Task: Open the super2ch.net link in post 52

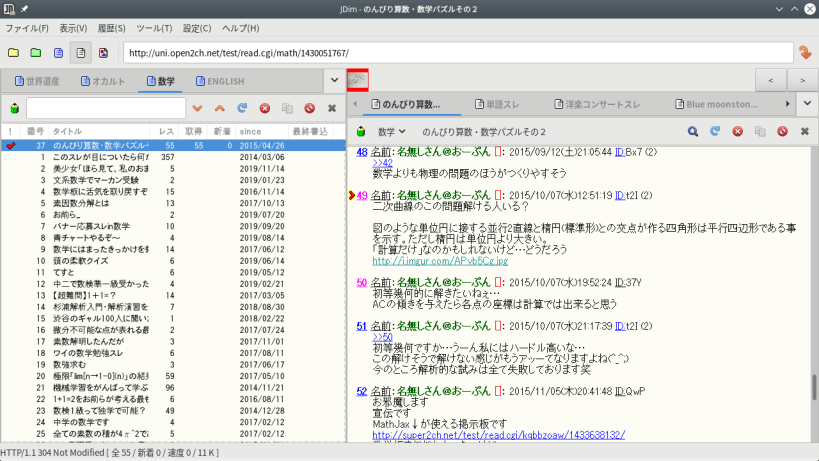Action: coord(499,434)
